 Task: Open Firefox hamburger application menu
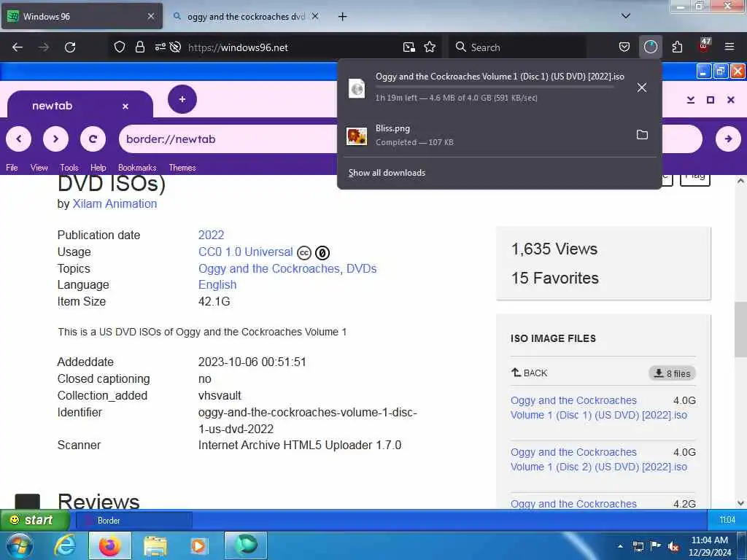[729, 47]
